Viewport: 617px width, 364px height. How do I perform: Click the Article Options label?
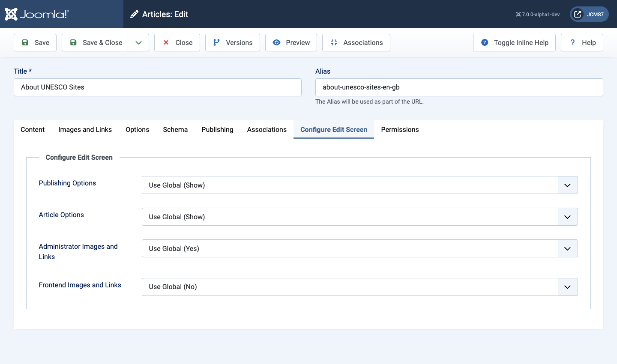[x=61, y=215]
